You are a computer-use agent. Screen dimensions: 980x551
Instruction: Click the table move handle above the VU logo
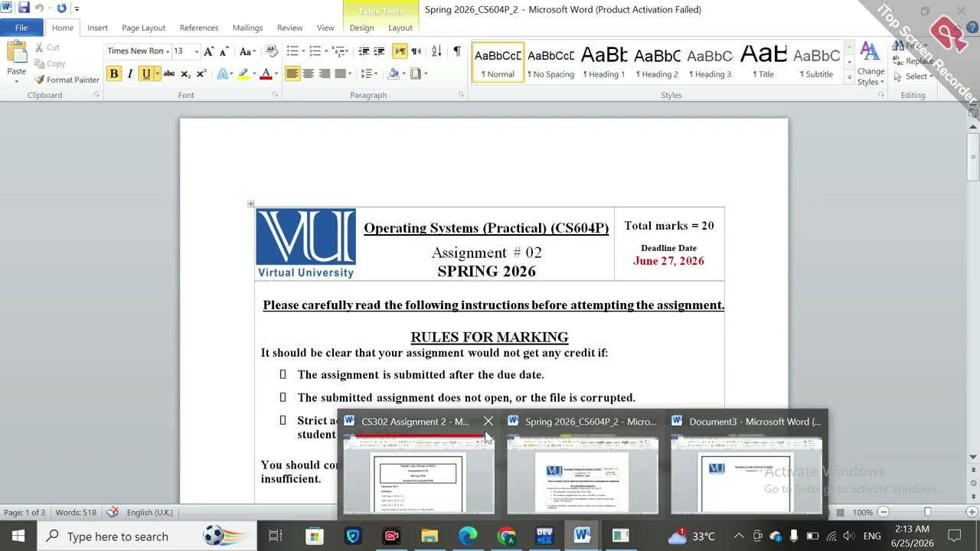[x=250, y=204]
